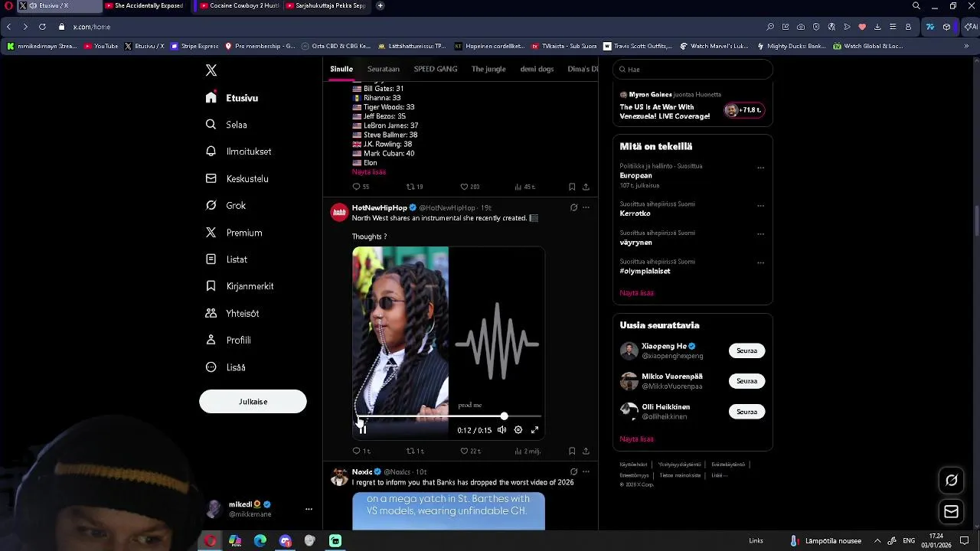Viewport: 980px width, 551px height.
Task: Open a new browser tab
Action: pos(380,6)
